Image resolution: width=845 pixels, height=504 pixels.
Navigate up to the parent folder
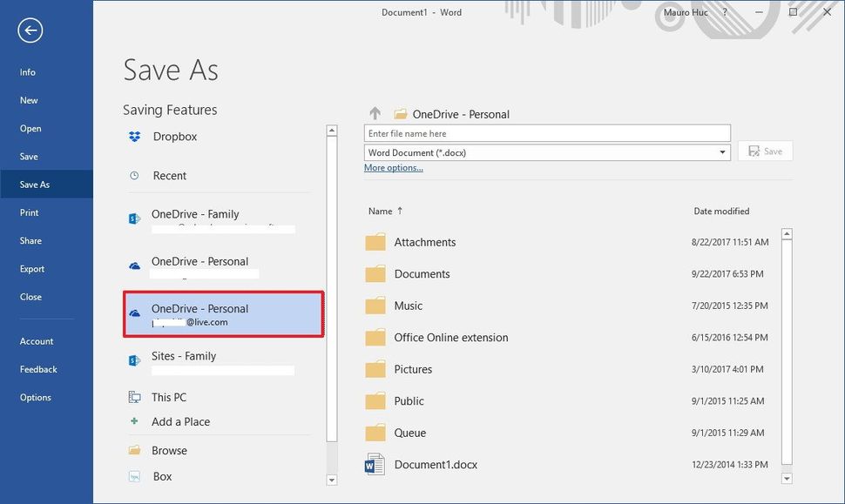[x=374, y=112]
